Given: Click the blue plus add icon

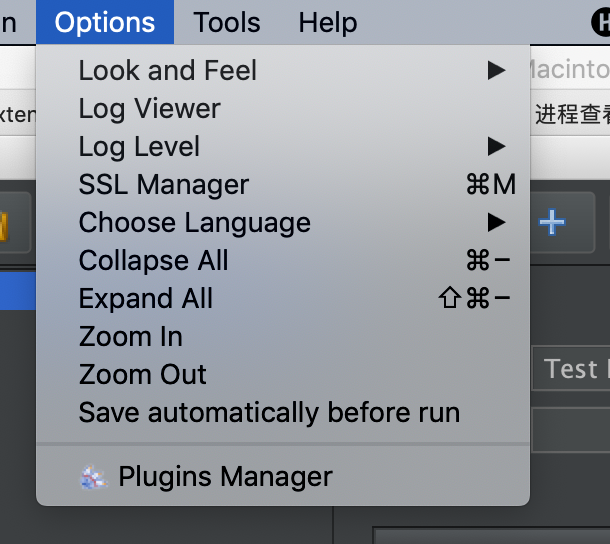Looking at the screenshot, I should (552, 222).
